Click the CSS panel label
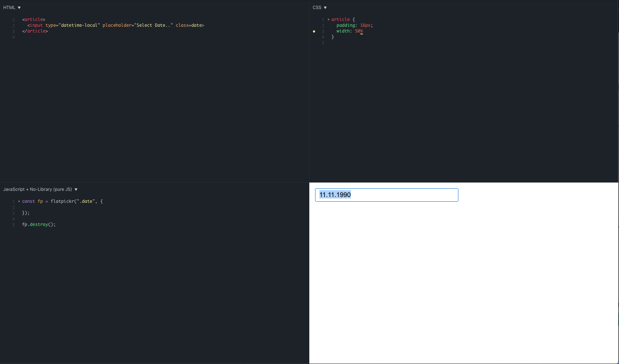Viewport: 619px width, 364px height. 317,7
